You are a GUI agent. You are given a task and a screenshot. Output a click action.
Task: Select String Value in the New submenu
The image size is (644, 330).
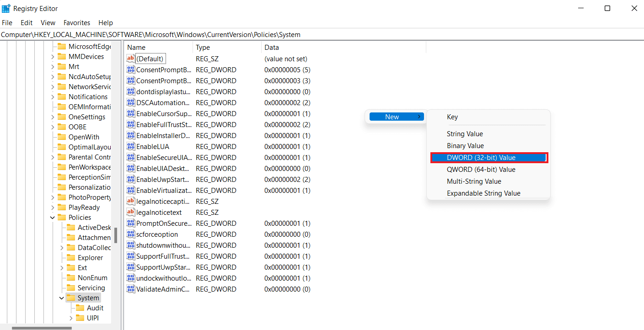click(465, 134)
